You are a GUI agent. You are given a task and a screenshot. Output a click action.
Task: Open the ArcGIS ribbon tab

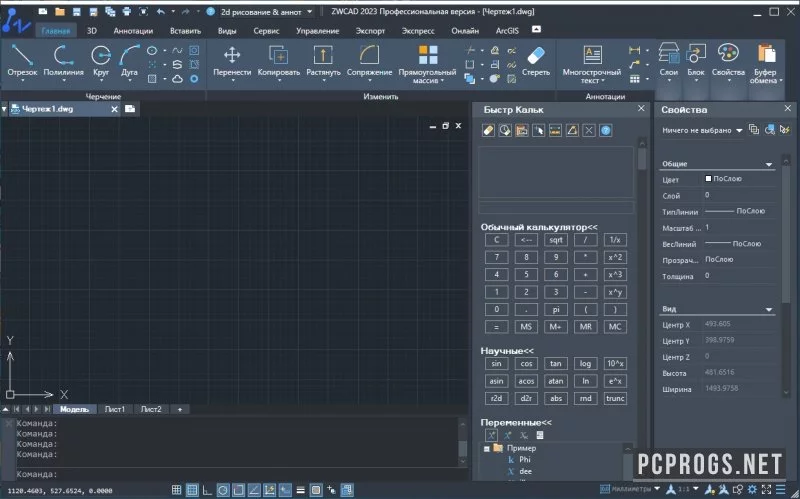(x=507, y=31)
